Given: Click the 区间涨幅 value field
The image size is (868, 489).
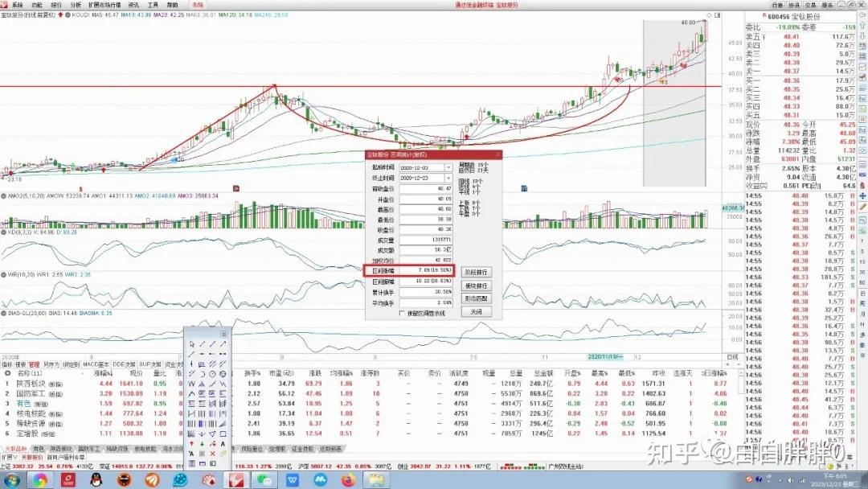Looking at the screenshot, I should pos(426,271).
